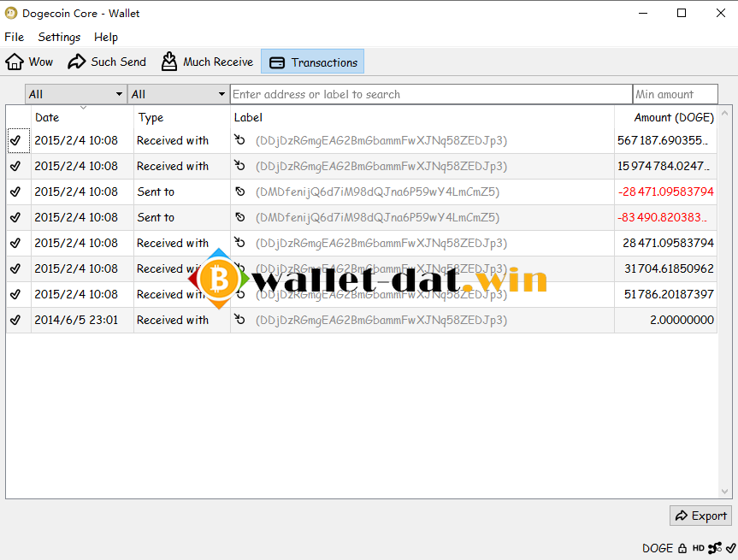Click the wallet encryption lock icon in status bar
The width and height of the screenshot is (738, 560).
click(x=682, y=548)
